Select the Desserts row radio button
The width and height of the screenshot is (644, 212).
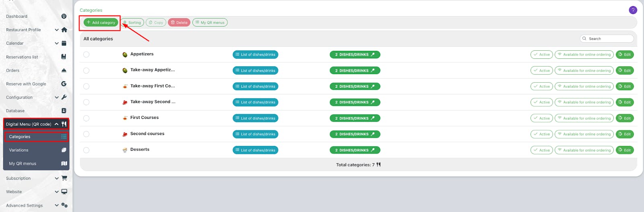pyautogui.click(x=86, y=150)
